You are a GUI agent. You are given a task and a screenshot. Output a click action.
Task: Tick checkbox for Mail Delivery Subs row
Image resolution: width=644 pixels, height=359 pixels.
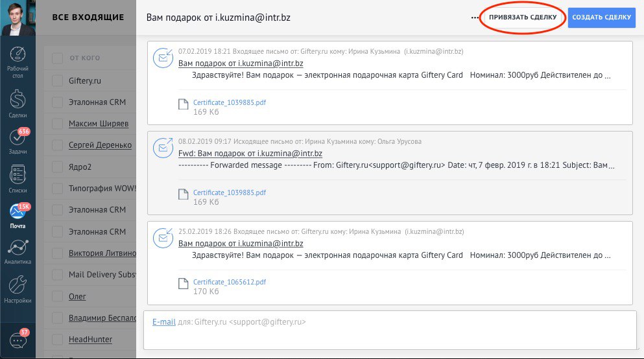click(x=58, y=275)
